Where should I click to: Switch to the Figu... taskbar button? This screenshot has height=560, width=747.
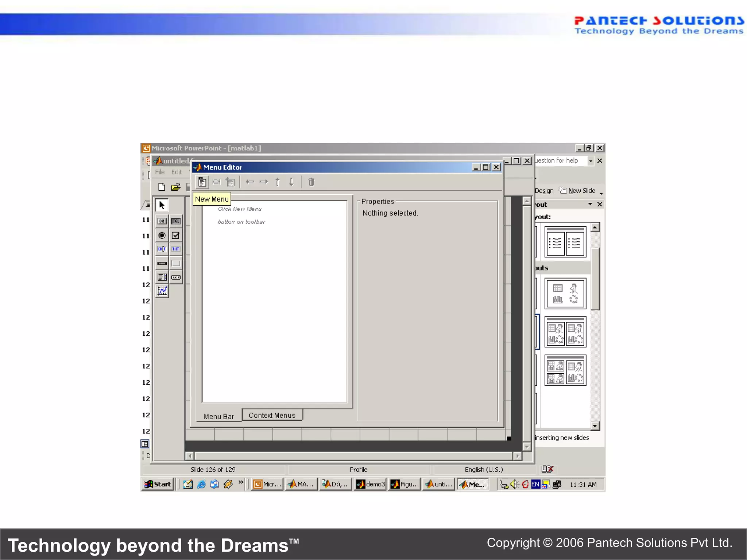(x=405, y=484)
